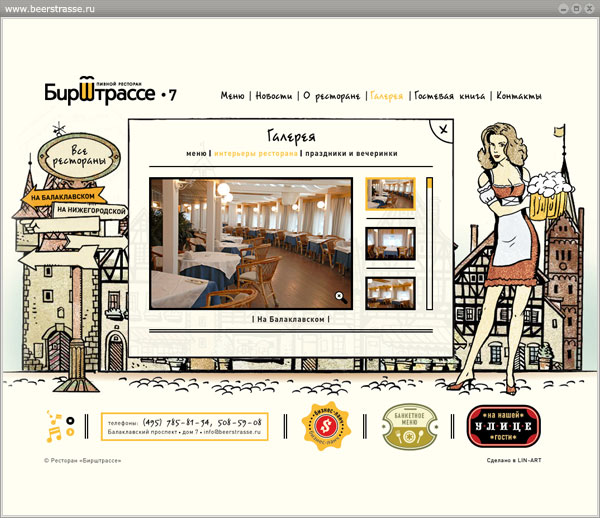Viewport: 600px width, 518px height.
Task: Open Меню in the top navigation
Action: 232,96
